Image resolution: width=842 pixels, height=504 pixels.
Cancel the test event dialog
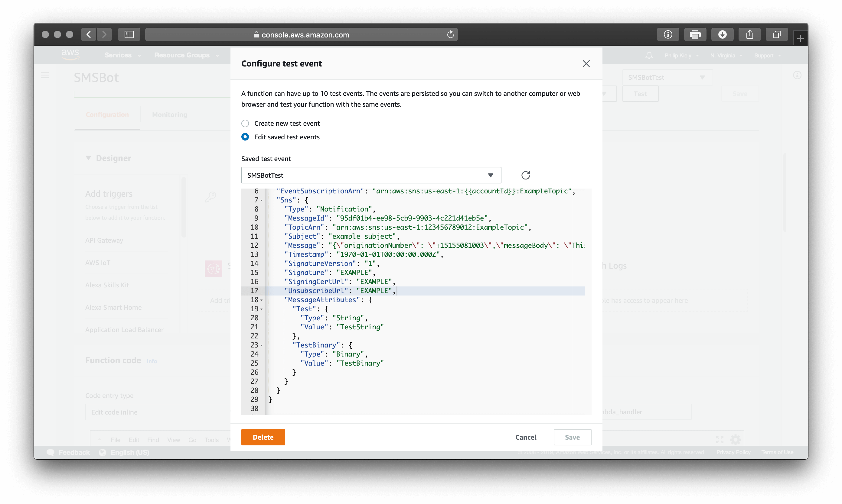tap(526, 437)
